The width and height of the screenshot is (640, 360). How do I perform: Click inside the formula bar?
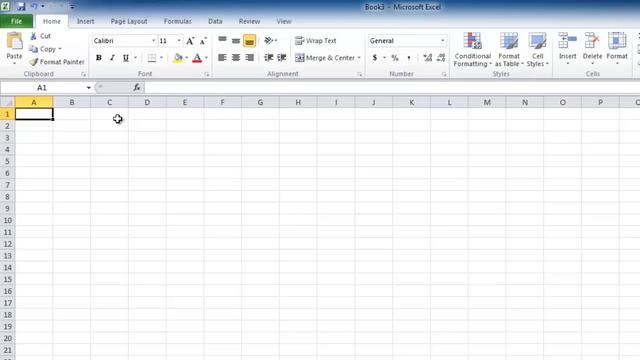pos(392,87)
